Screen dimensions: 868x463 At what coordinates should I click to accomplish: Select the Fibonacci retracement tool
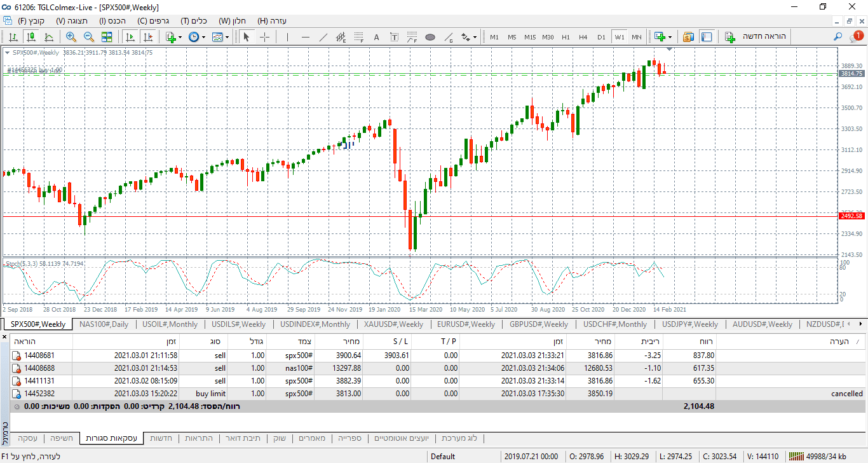[x=358, y=37]
